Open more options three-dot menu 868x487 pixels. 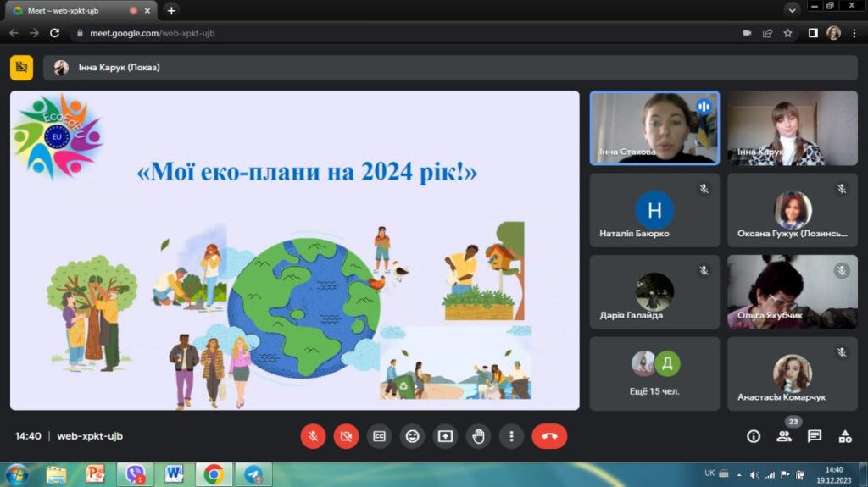pyautogui.click(x=511, y=436)
